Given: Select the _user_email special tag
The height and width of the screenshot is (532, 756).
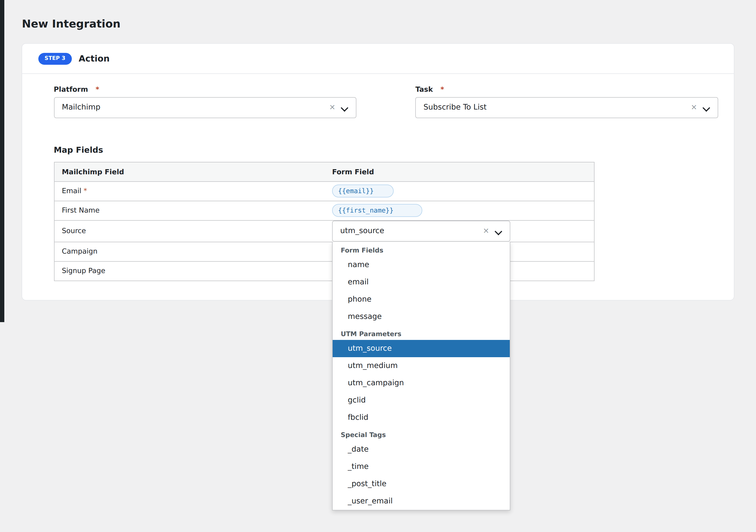Looking at the screenshot, I should (x=421, y=501).
